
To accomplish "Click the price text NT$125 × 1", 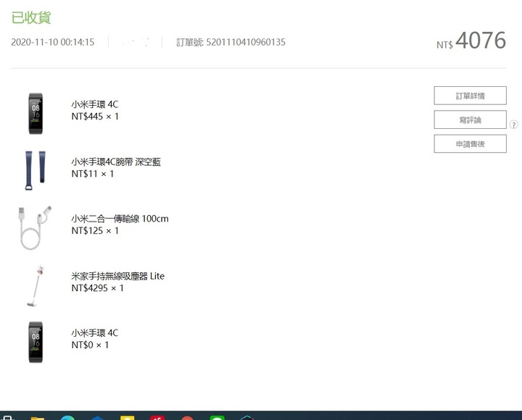I will 95,231.
